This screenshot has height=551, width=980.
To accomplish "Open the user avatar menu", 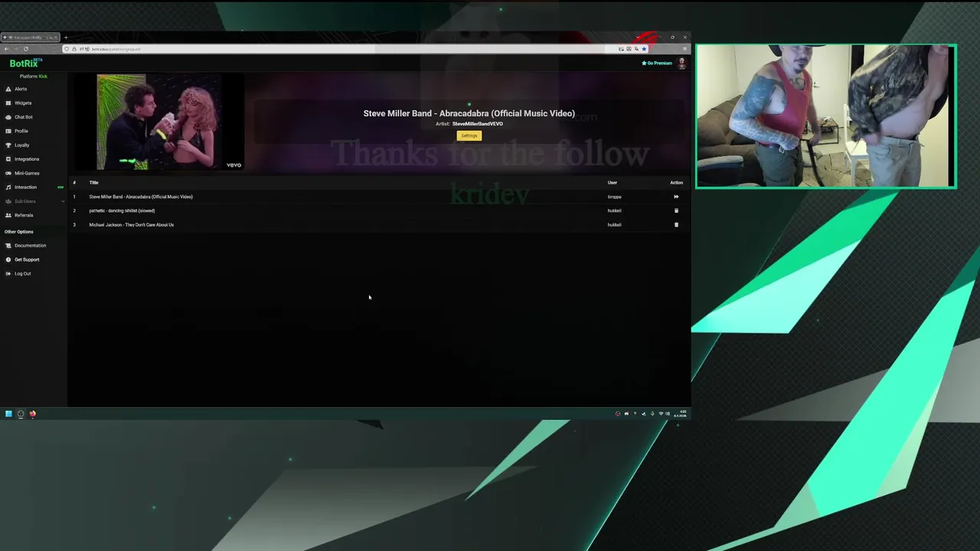I will click(681, 64).
